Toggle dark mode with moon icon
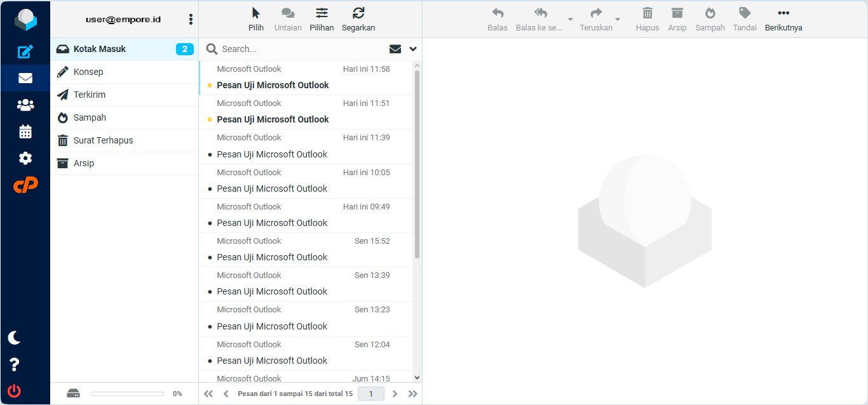Image resolution: width=868 pixels, height=405 pixels. (x=14, y=338)
